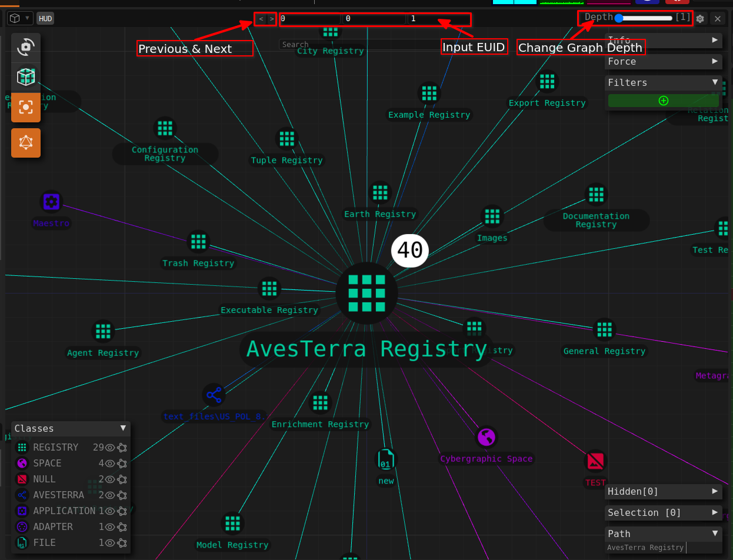The height and width of the screenshot is (560, 733).
Task: Select the Executable Registry node icon
Action: pyautogui.click(x=269, y=288)
